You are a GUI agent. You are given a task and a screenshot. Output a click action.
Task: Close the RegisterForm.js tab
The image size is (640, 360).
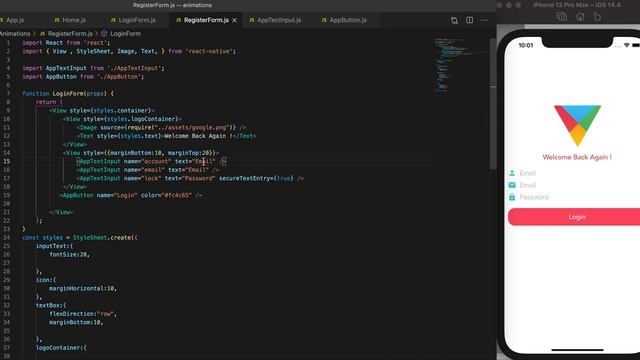point(234,20)
